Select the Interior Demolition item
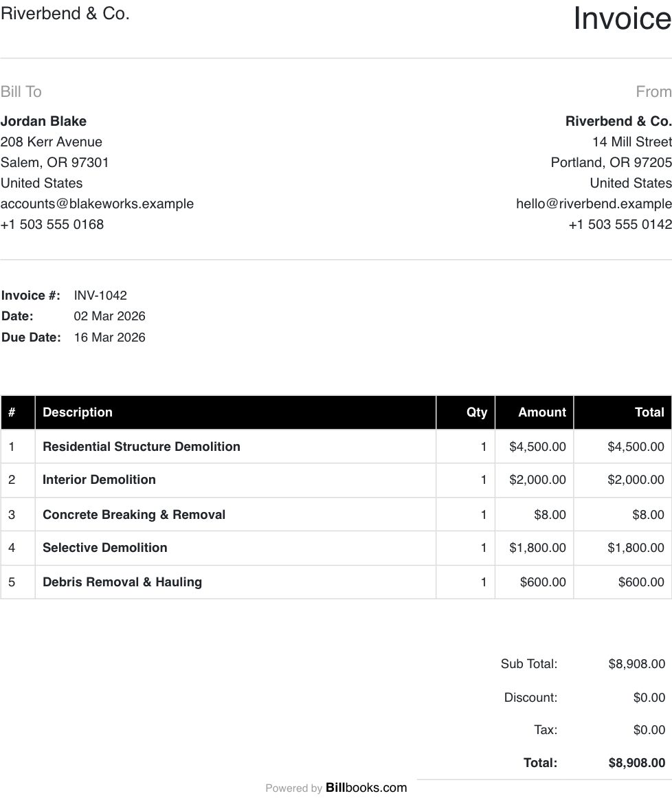This screenshot has height=798, width=672. pyautogui.click(x=99, y=479)
